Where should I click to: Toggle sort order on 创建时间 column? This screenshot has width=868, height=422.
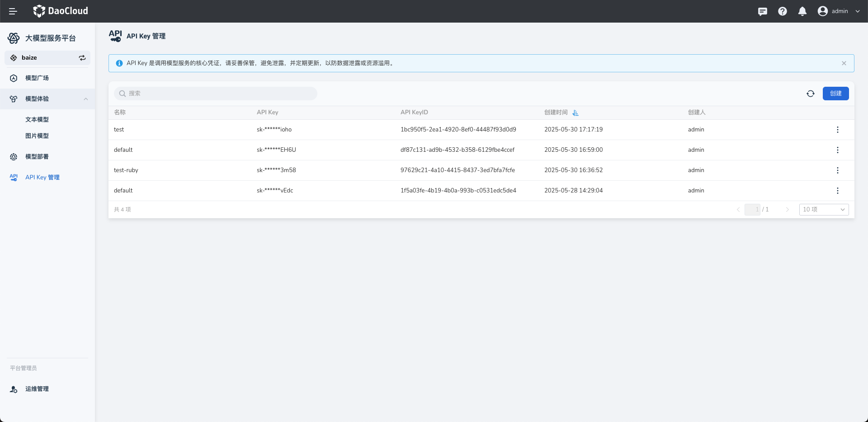pyautogui.click(x=575, y=113)
